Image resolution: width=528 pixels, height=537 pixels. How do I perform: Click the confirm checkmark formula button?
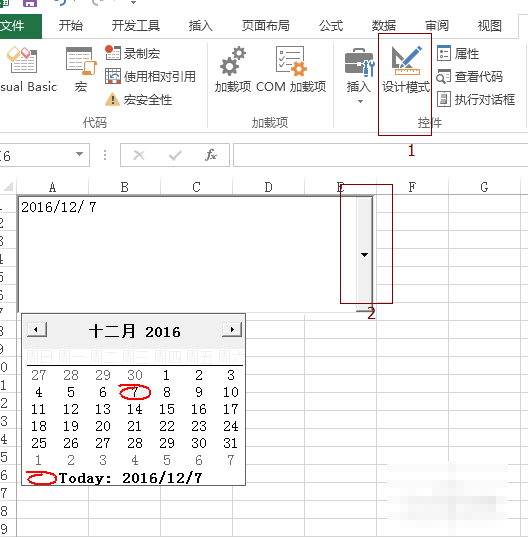click(x=175, y=155)
